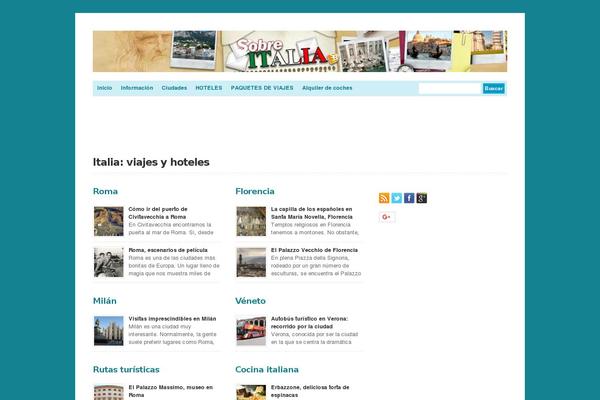Click the Google +1 badge button
600x400 pixels.
(x=387, y=217)
